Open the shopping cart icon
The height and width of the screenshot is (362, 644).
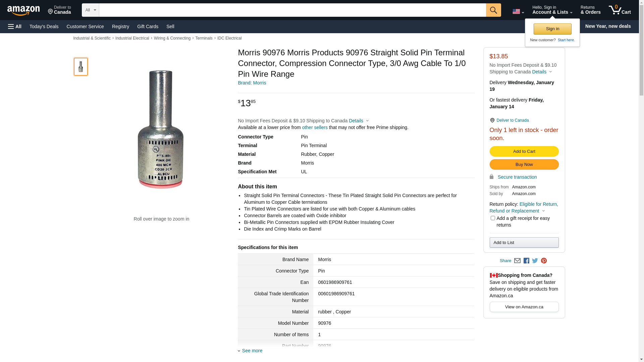[620, 10]
